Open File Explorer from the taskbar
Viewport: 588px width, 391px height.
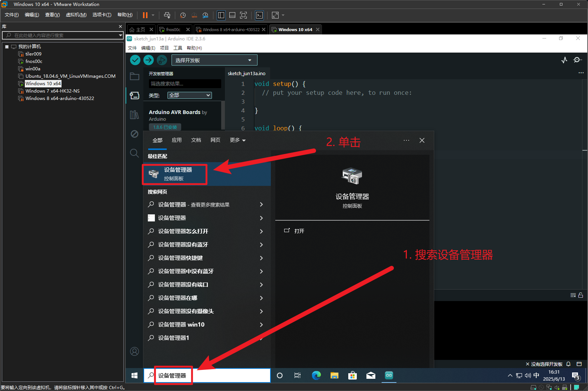335,375
